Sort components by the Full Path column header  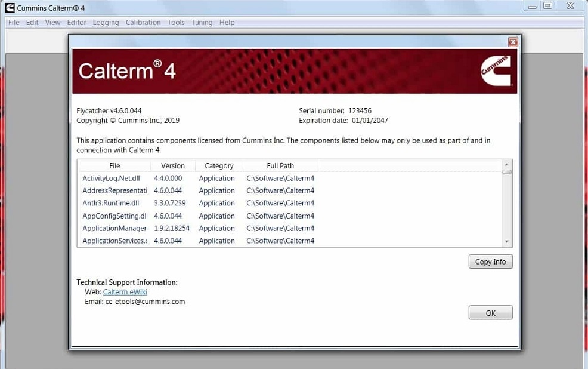click(x=280, y=165)
